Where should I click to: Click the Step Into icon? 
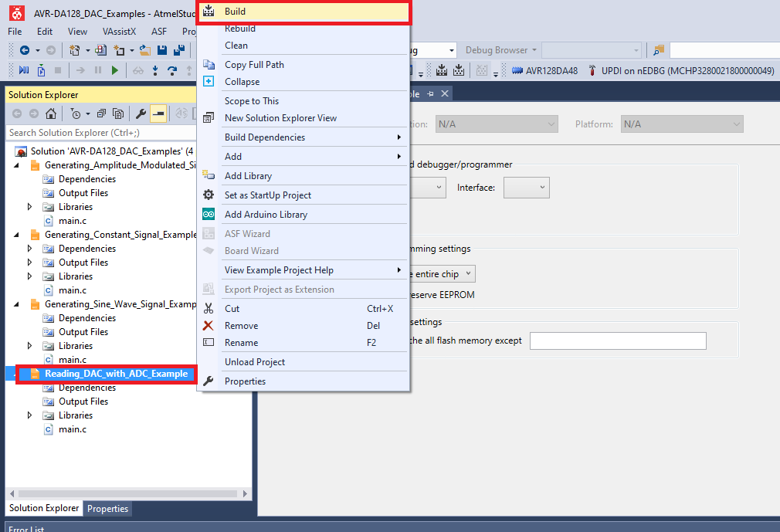click(x=155, y=70)
